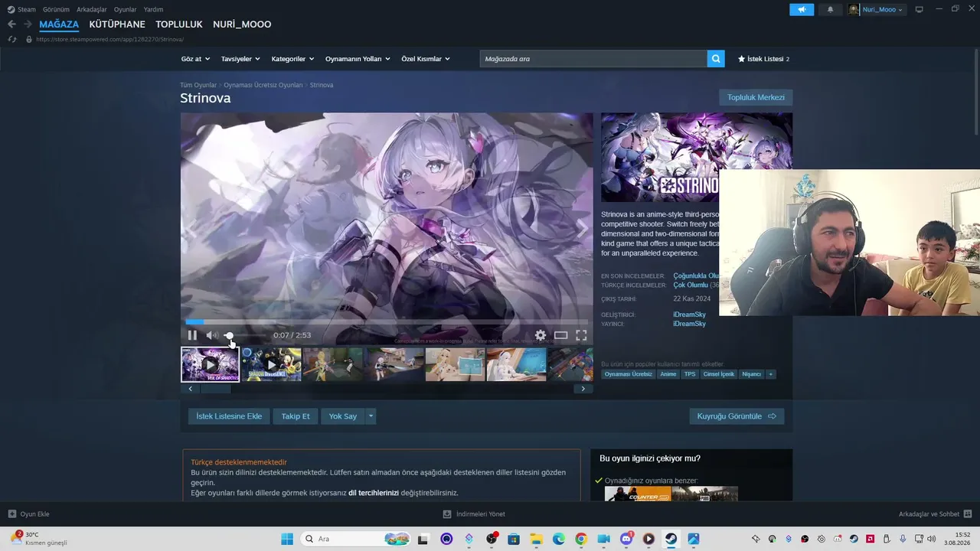This screenshot has height=551, width=980.
Task: Click the Kuyruğu Görüntüle button
Action: [x=737, y=416]
